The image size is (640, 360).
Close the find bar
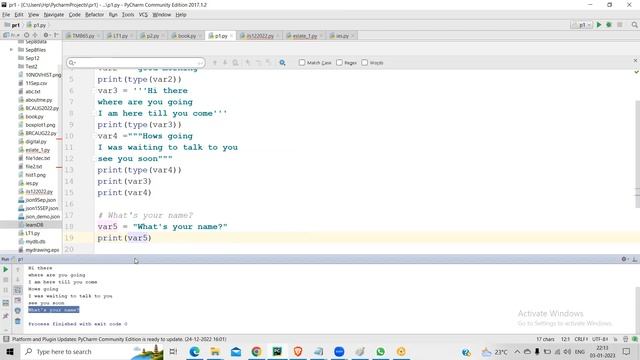pos(635,60)
